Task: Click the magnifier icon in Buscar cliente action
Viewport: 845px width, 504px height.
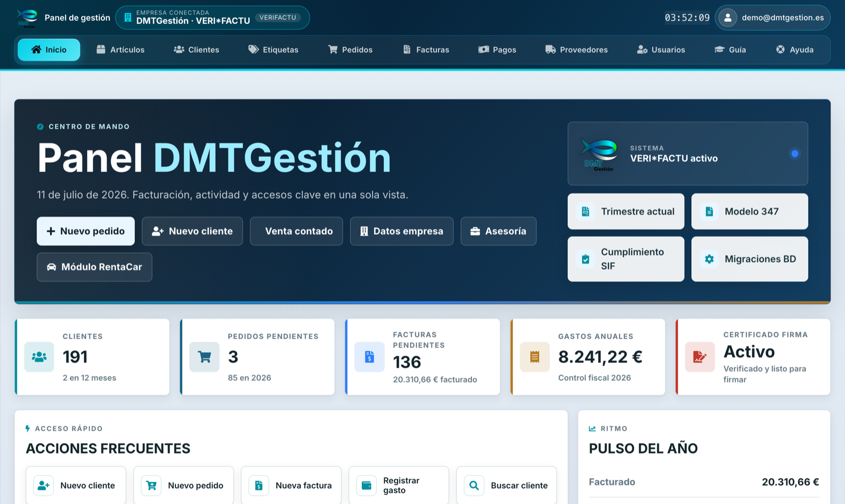Action: click(474, 486)
